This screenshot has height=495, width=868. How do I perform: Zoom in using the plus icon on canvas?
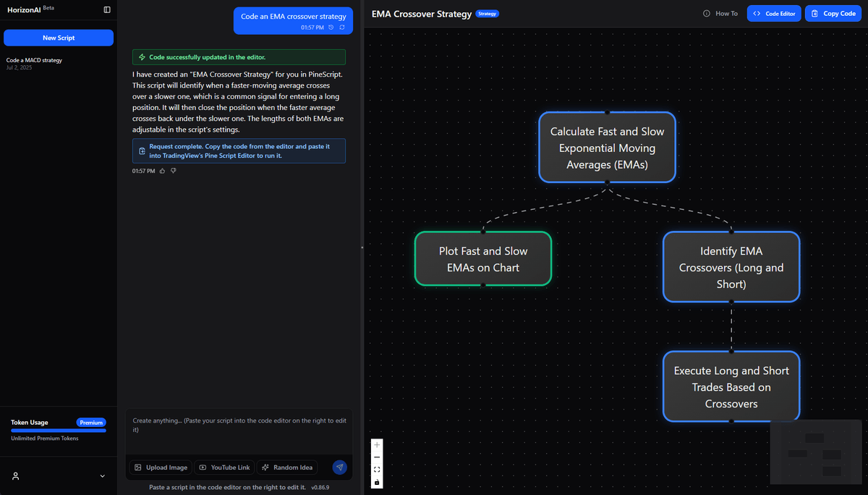click(x=377, y=444)
